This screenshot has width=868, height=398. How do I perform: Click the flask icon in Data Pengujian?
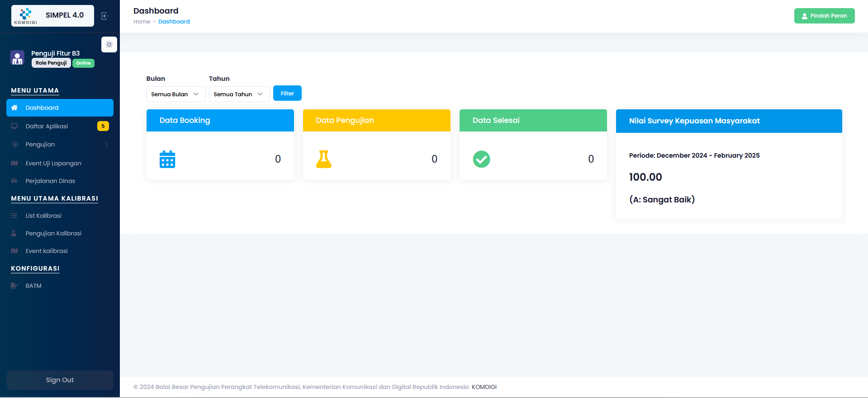[x=323, y=159]
